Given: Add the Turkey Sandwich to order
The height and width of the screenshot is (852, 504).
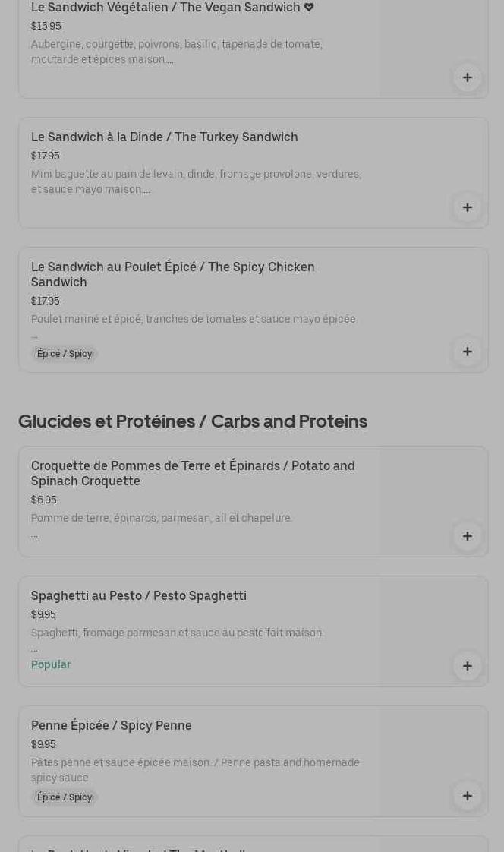Looking at the screenshot, I should [467, 207].
